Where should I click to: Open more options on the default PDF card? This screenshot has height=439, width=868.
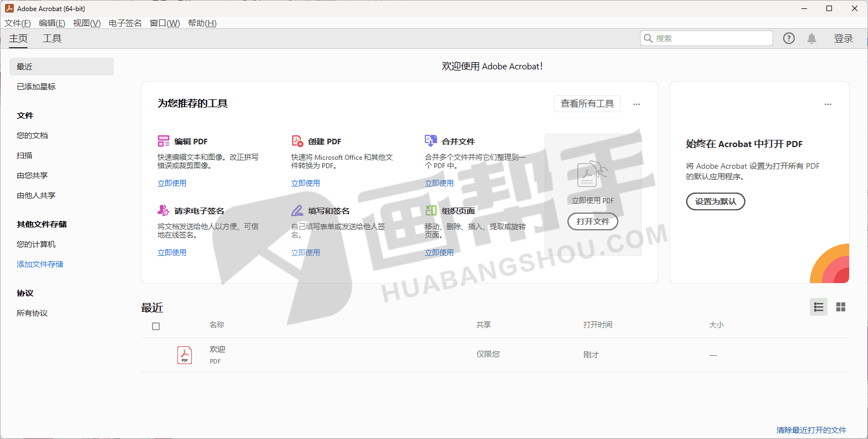point(828,104)
